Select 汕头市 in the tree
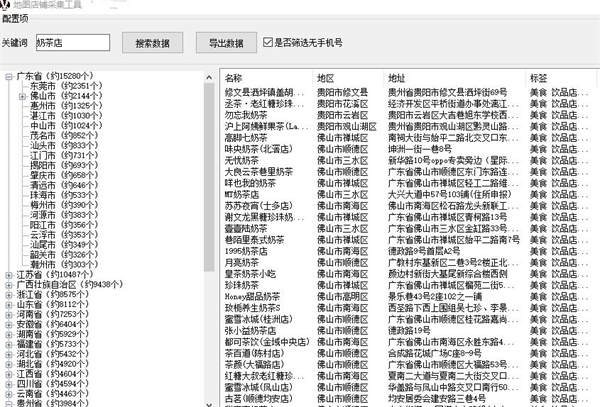 64,145
